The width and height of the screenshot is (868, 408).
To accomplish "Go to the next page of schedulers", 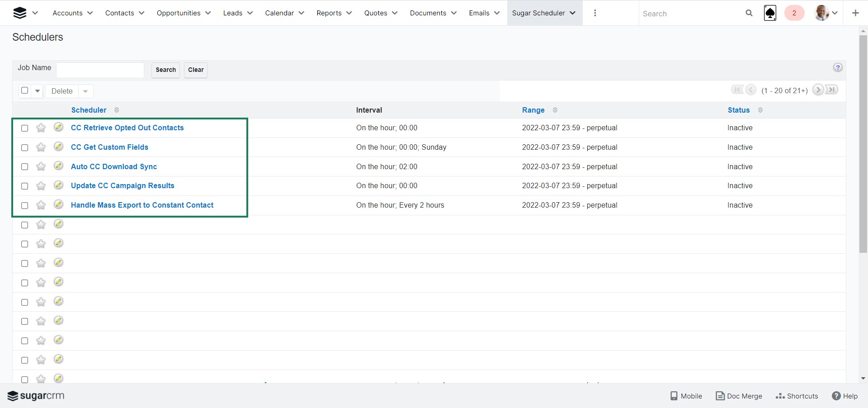I will 818,90.
